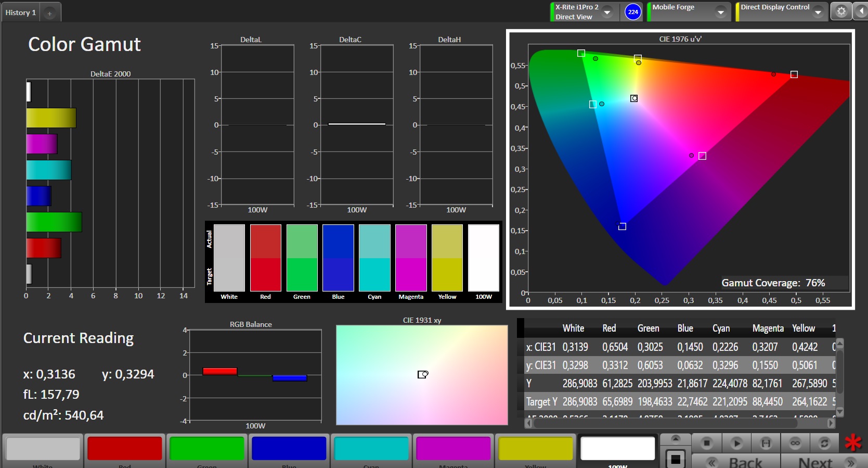Click the read single measurement bracket icon
The width and height of the screenshot is (868, 468).
[x=766, y=443]
